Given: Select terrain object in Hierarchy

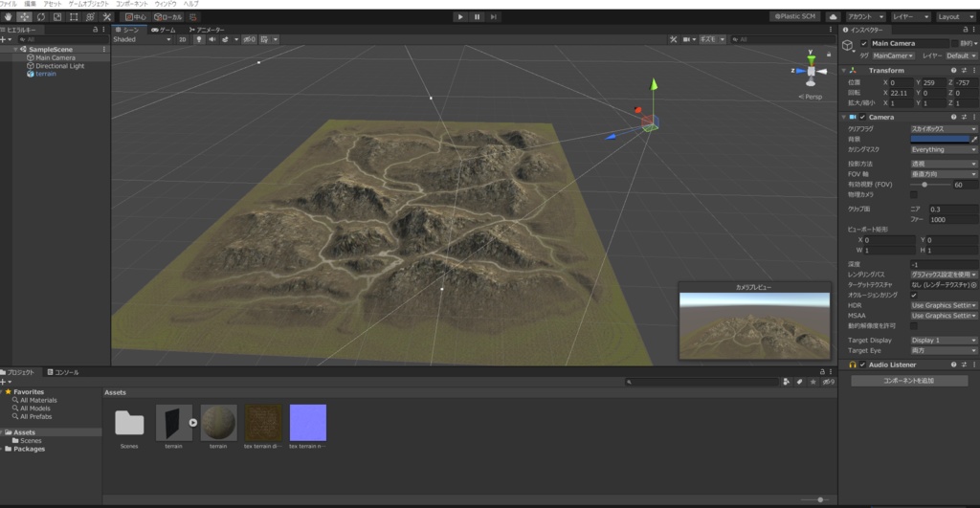Looking at the screenshot, I should [46, 74].
